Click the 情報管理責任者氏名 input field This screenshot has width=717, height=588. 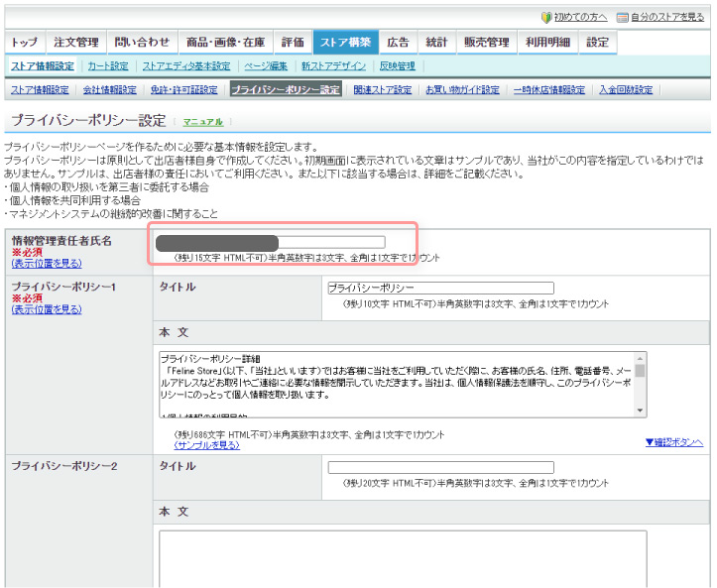coord(271,243)
